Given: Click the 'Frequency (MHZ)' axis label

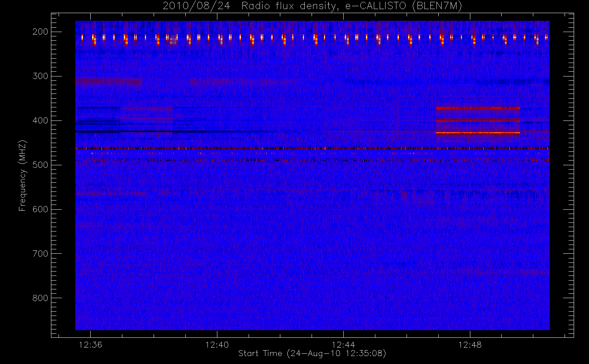Looking at the screenshot, I should click(23, 175).
